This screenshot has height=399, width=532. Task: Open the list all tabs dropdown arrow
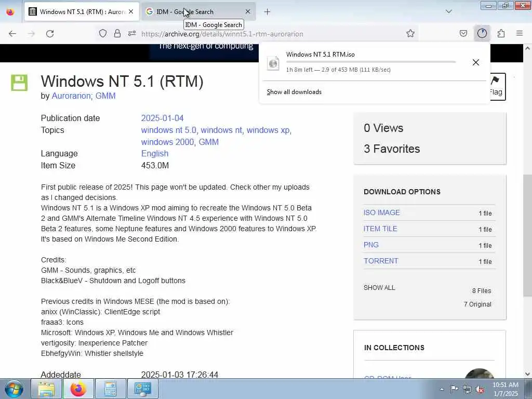[x=449, y=11]
